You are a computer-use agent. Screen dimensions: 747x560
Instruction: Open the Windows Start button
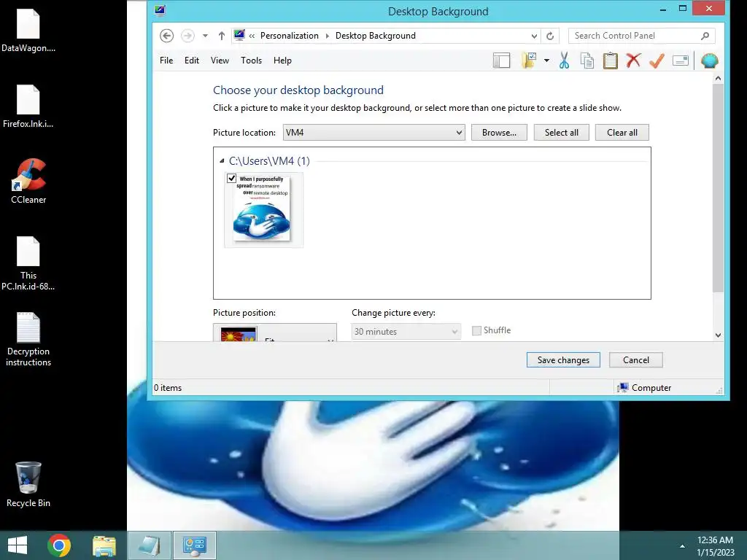point(18,545)
